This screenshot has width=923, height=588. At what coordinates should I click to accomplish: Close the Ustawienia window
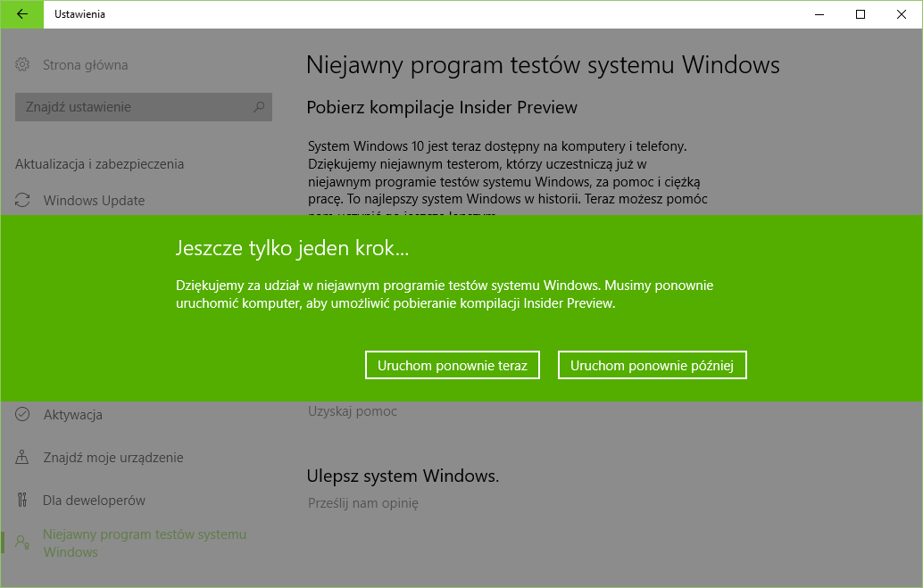tap(902, 14)
